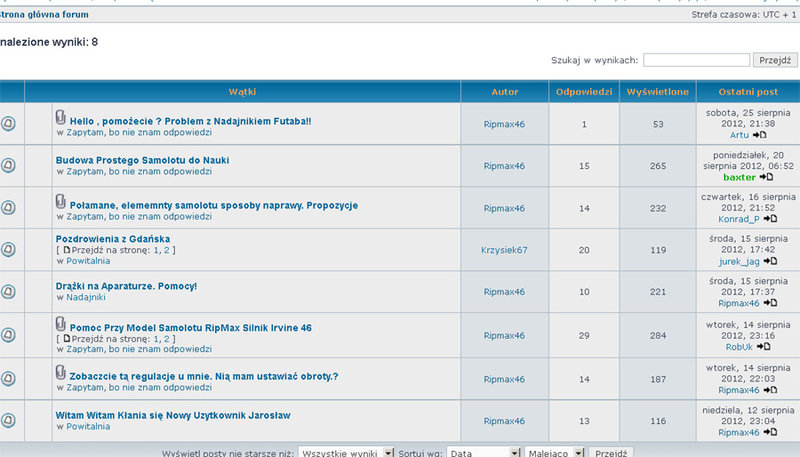Open the Data sort-by dropdown
The height and width of the screenshot is (457, 800).
click(483, 453)
